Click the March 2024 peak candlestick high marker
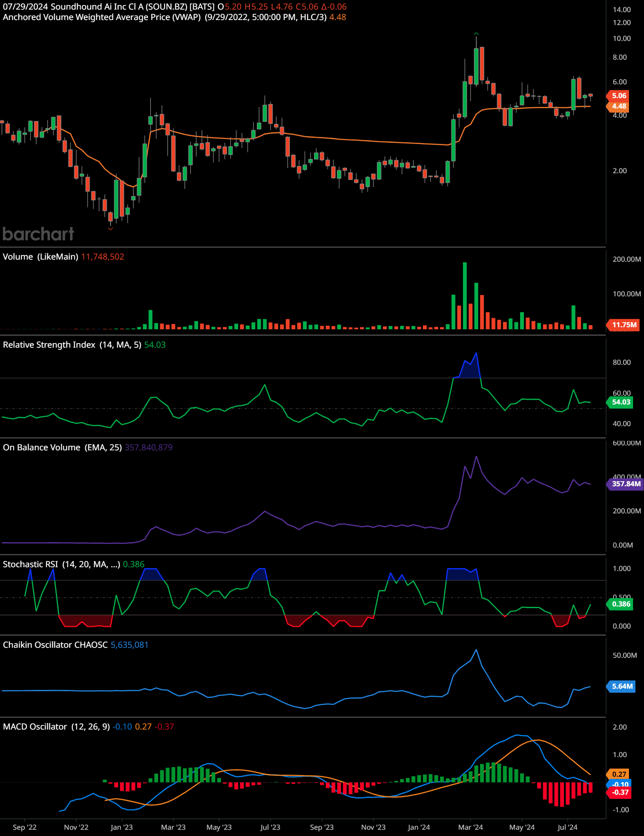Viewport: 644px width, 836px height. click(476, 34)
